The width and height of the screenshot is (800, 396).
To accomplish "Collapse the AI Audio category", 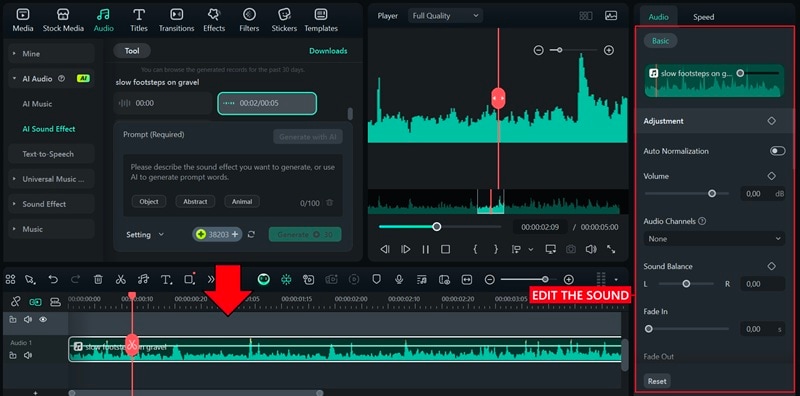I will [52, 79].
